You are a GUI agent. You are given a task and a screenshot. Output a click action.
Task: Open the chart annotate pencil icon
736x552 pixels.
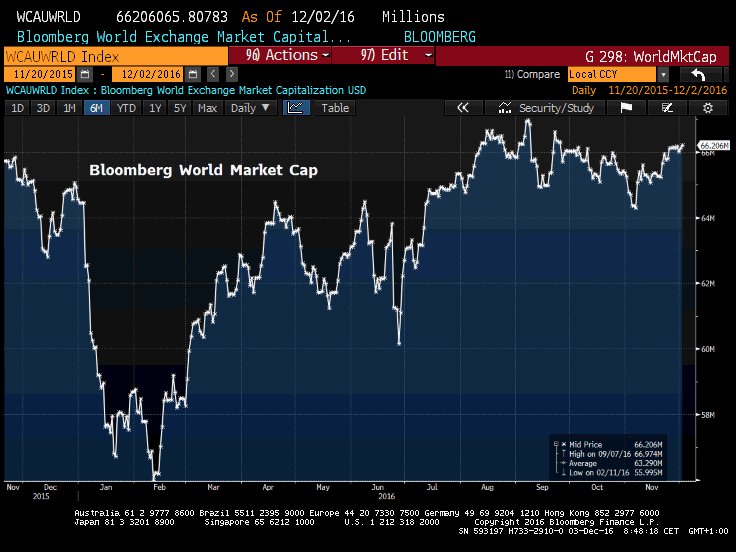click(x=667, y=108)
